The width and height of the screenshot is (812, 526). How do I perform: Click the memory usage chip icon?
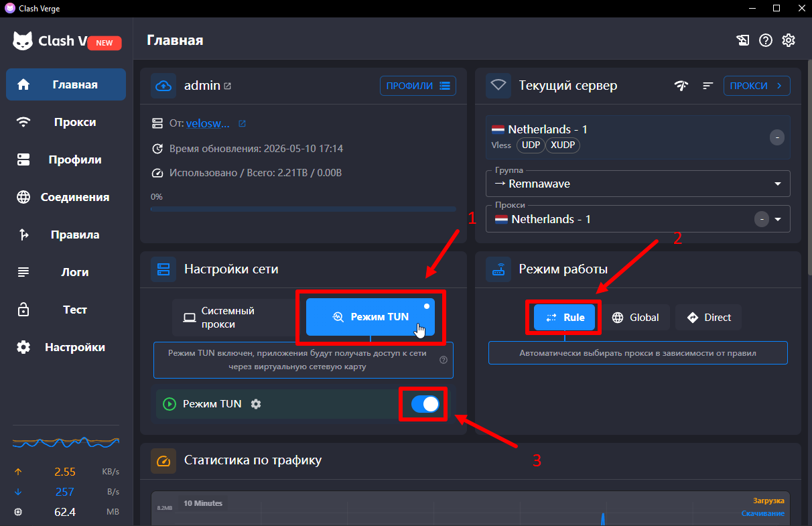[x=18, y=512]
